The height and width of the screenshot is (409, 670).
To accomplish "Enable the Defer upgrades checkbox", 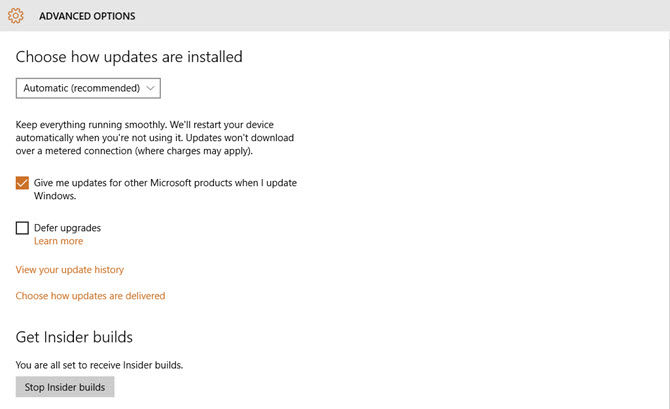I will pyautogui.click(x=23, y=228).
